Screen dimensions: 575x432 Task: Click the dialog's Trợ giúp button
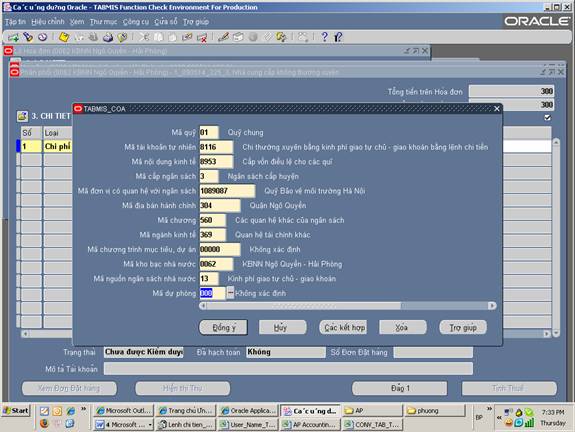pos(463,327)
